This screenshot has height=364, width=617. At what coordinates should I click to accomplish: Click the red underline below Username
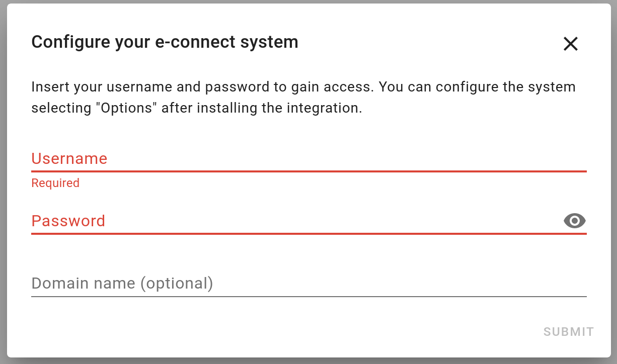click(308, 171)
